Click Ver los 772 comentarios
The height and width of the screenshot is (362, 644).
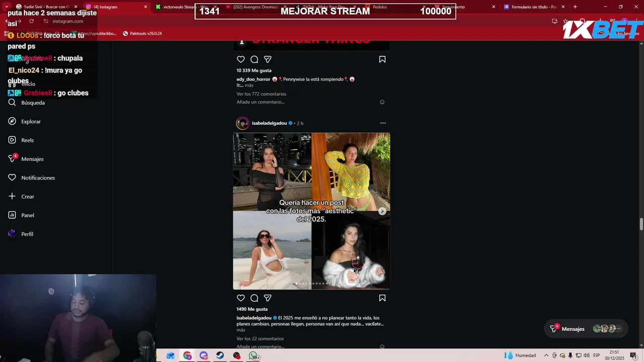(x=261, y=94)
